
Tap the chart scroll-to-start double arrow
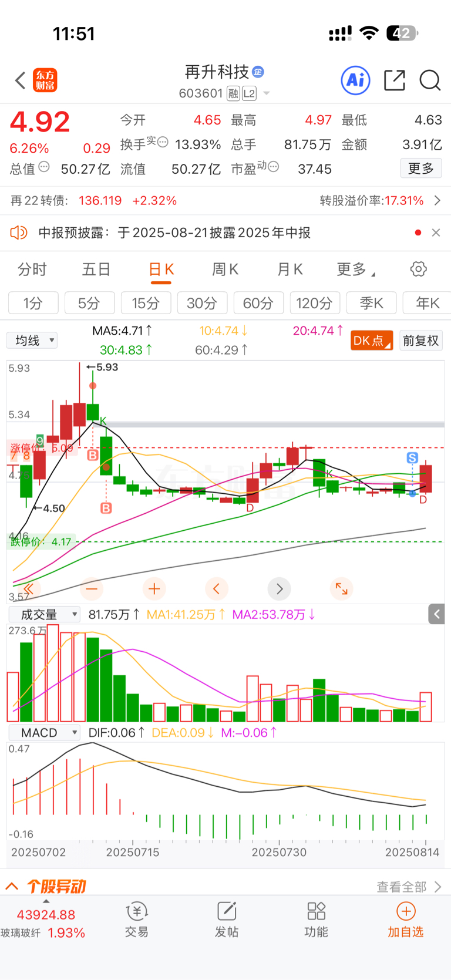click(28, 588)
